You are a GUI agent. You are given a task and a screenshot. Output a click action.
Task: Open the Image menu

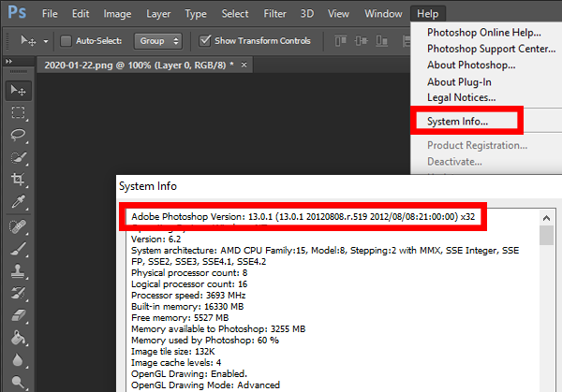117,14
